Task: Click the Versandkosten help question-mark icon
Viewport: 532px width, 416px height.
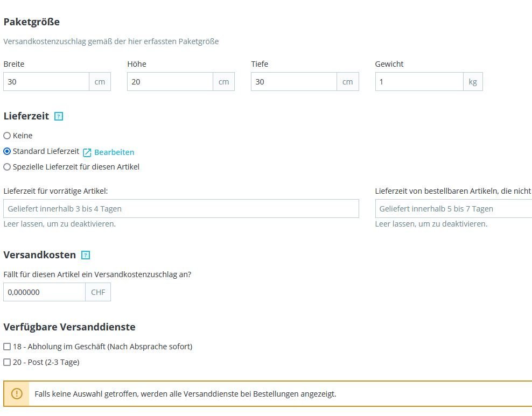Action: coord(86,255)
